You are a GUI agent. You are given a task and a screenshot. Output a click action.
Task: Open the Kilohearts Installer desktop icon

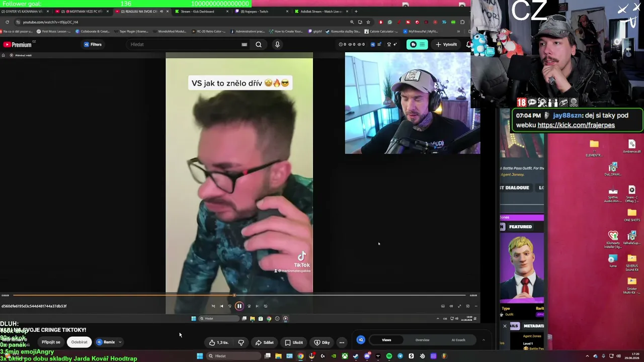point(613,239)
